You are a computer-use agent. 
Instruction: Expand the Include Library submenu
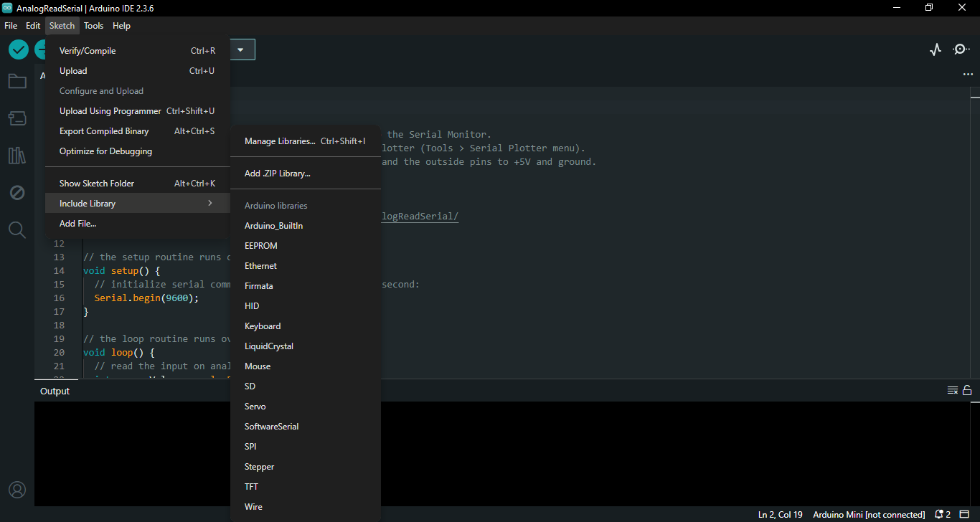tap(136, 204)
